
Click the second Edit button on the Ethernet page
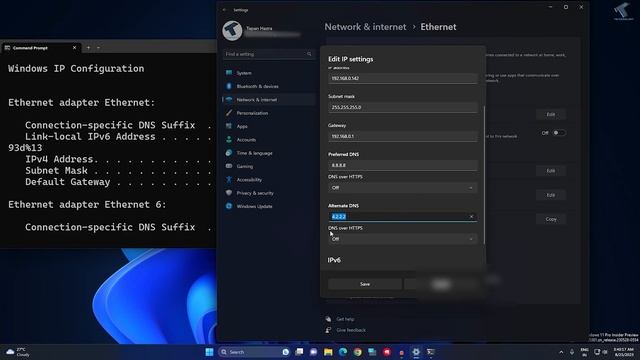pyautogui.click(x=551, y=171)
